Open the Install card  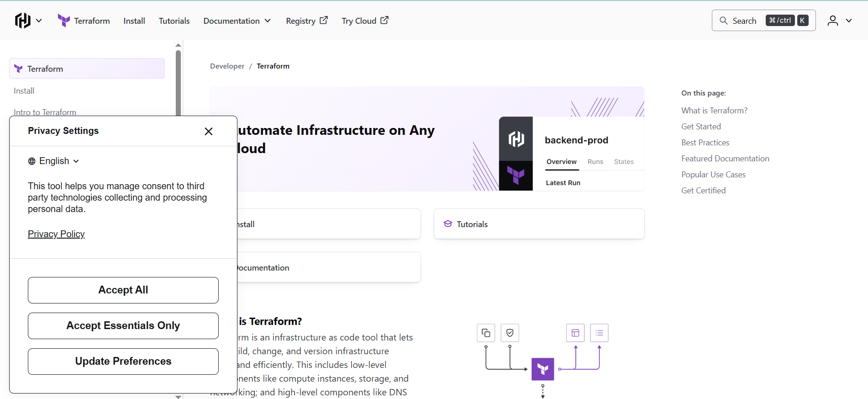(329, 224)
